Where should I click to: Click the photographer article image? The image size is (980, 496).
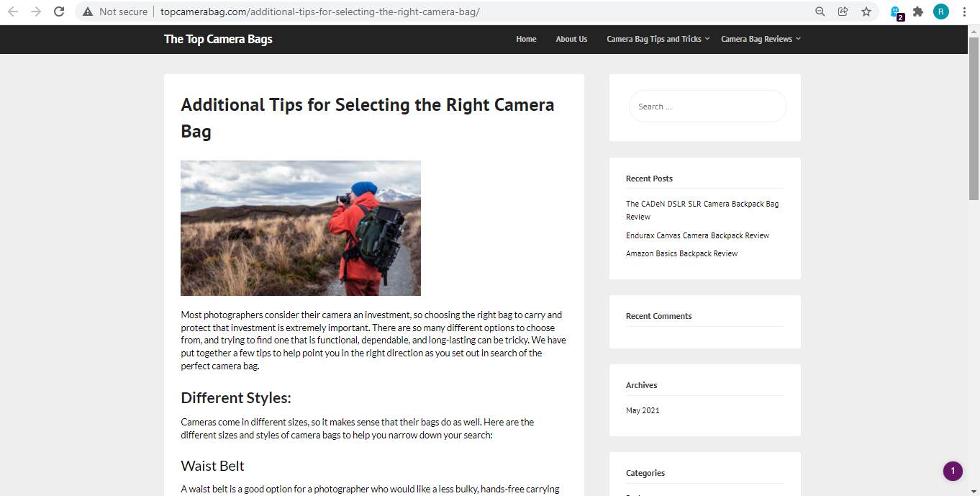301,227
